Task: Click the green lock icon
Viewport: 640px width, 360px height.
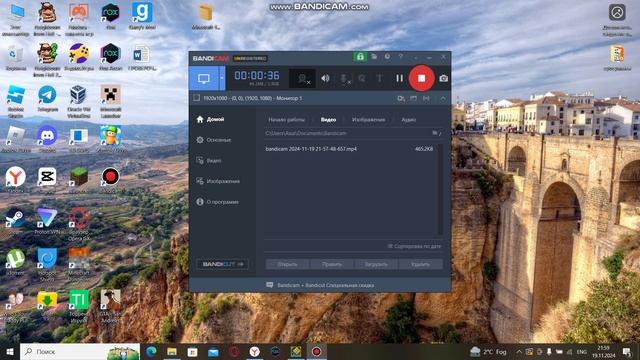Action: (x=360, y=57)
